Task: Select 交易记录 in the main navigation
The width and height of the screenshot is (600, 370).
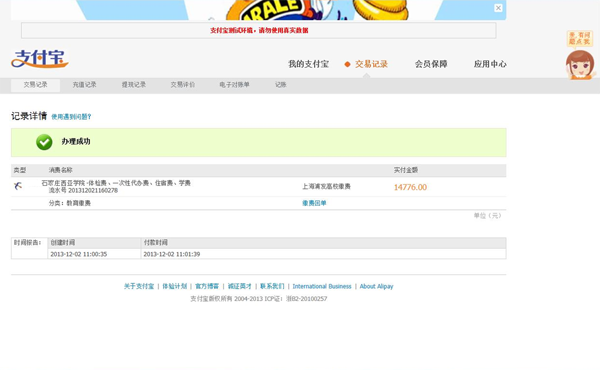Action: tap(371, 64)
